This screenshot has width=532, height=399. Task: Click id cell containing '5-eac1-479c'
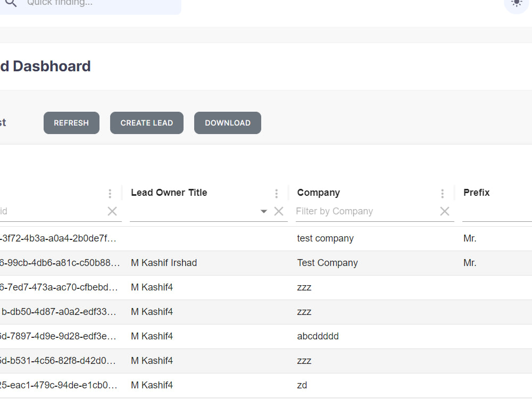point(59,385)
